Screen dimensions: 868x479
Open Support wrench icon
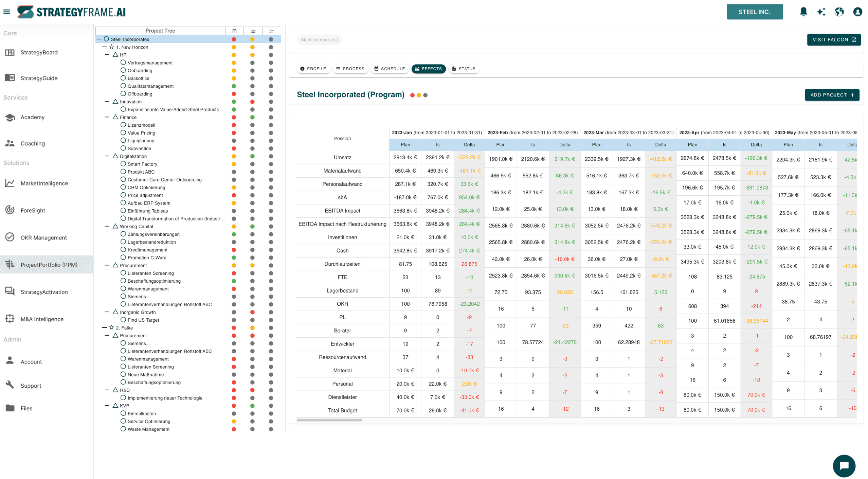point(10,385)
